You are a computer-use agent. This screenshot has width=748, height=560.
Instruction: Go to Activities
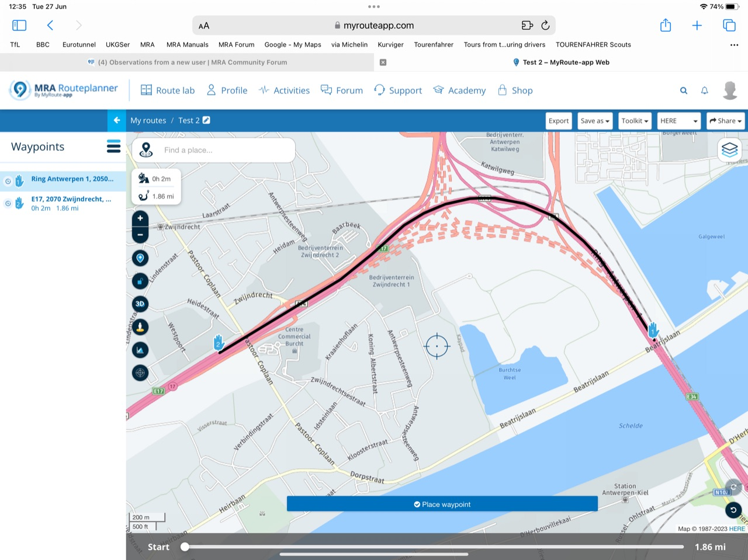284,91
